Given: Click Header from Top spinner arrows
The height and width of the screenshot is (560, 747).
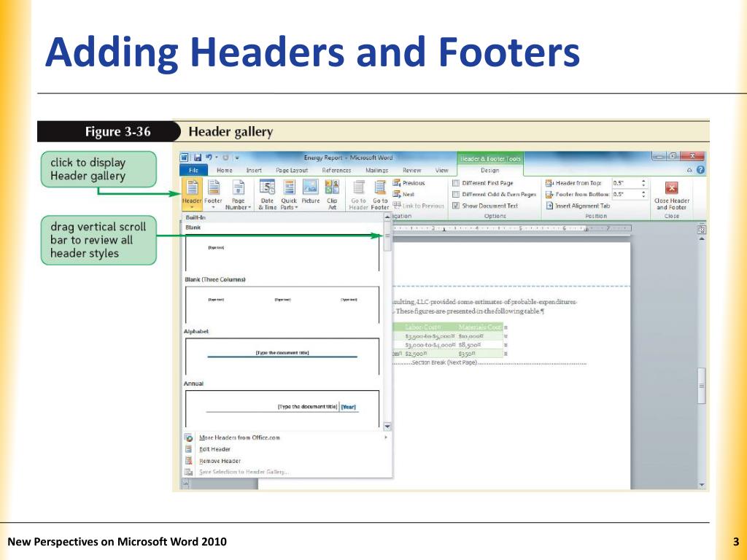Looking at the screenshot, I should [x=643, y=183].
